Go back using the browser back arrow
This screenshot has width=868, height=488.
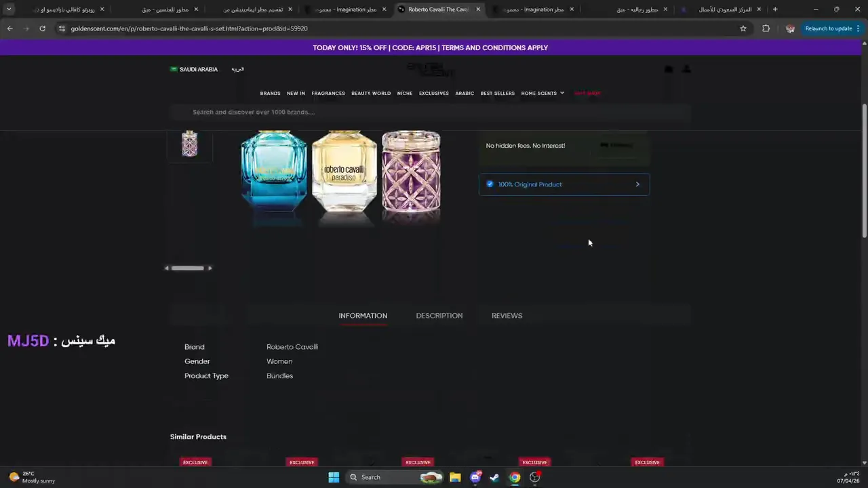pos(9,28)
